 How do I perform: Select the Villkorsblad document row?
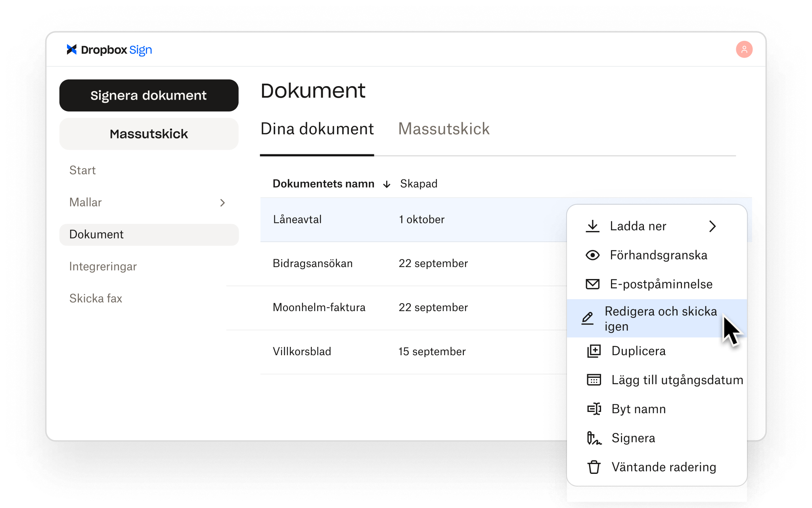point(413,352)
